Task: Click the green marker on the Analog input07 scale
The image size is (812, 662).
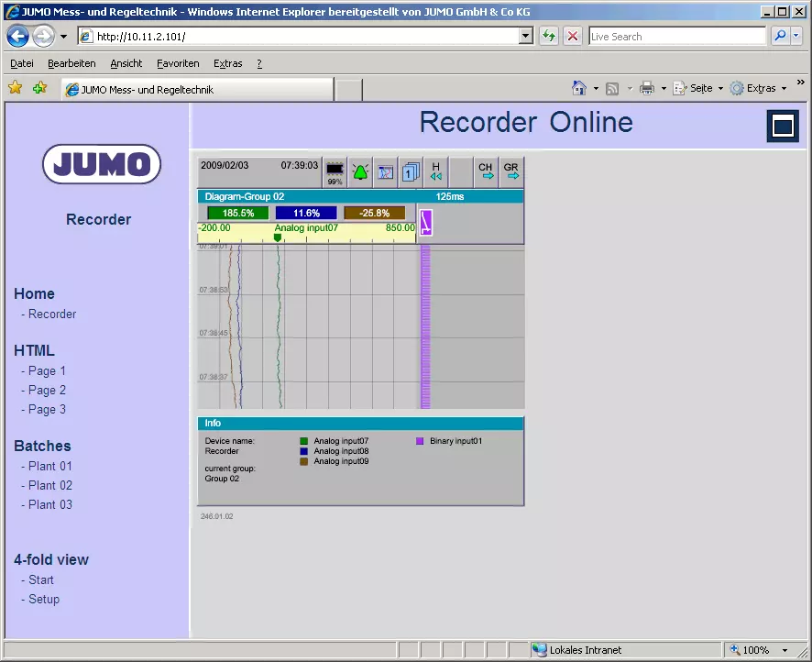Action: coord(278,236)
